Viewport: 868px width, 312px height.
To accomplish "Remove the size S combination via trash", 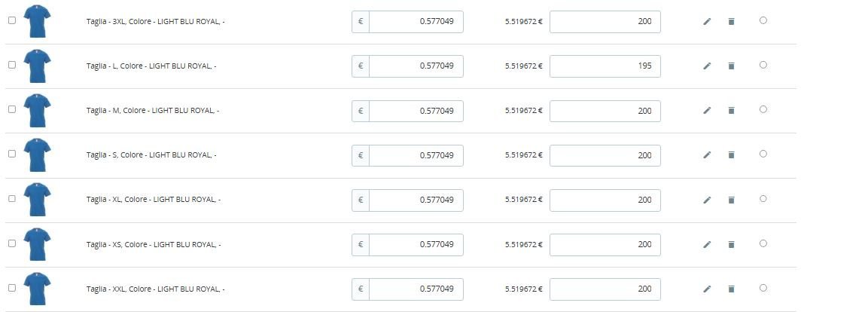I will pos(731,155).
